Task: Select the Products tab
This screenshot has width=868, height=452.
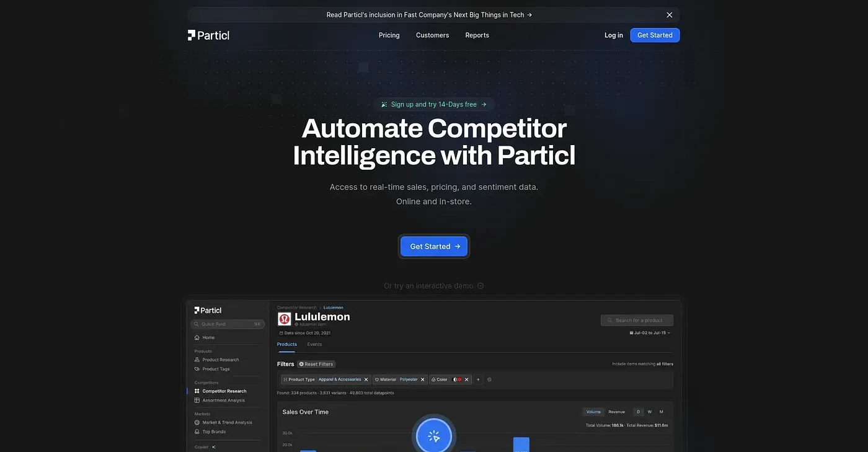Action: click(x=287, y=344)
